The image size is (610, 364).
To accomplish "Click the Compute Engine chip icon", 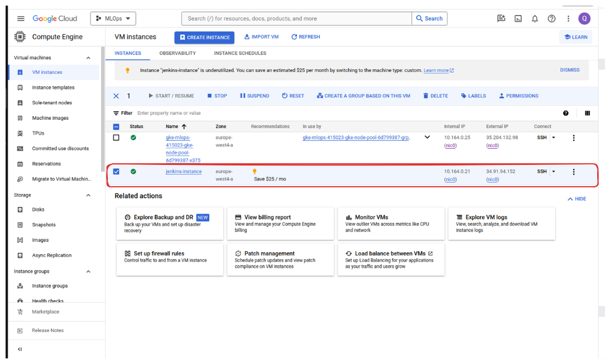I will pyautogui.click(x=20, y=36).
